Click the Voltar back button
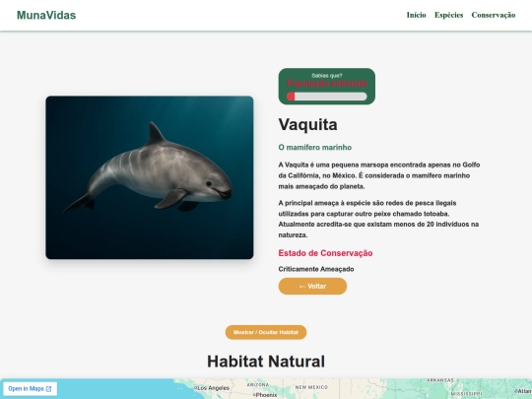This screenshot has width=532, height=399. tap(312, 286)
